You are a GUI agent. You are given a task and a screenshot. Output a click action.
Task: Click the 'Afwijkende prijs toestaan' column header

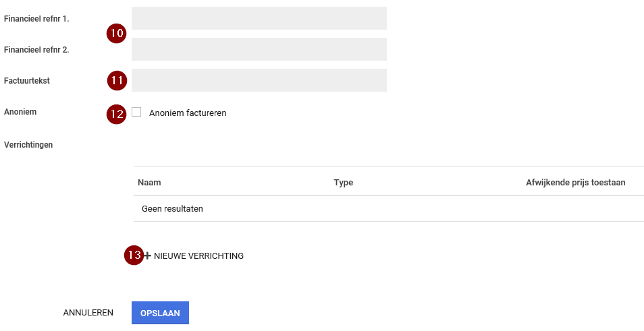[575, 183]
